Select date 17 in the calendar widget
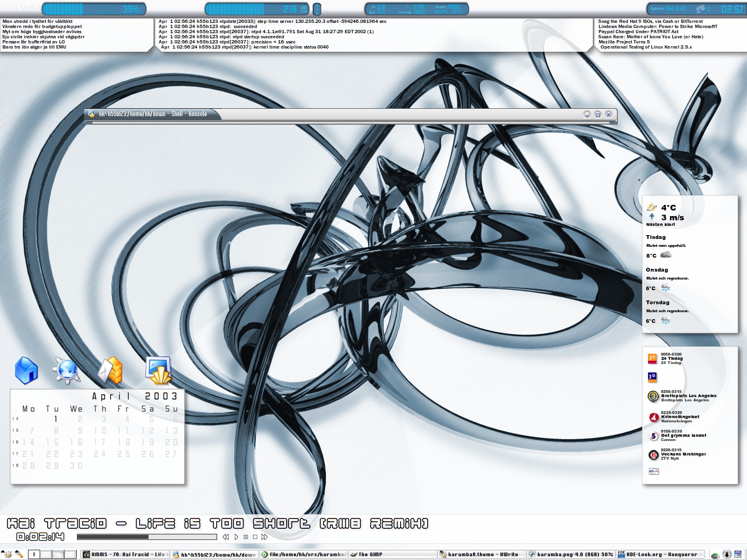The height and width of the screenshot is (560, 747). click(100, 442)
